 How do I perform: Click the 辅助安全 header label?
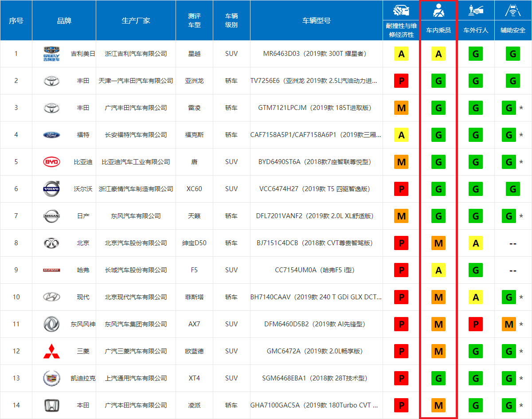(x=513, y=30)
